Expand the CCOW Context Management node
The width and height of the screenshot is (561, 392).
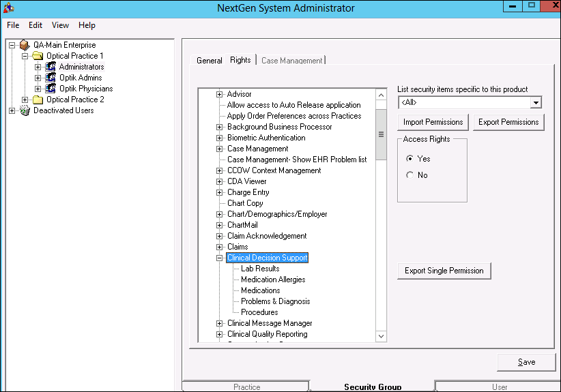click(219, 171)
